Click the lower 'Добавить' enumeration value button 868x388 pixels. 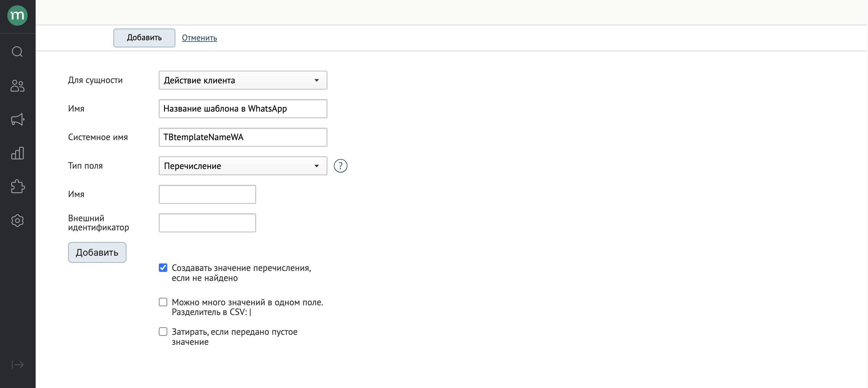(x=97, y=252)
